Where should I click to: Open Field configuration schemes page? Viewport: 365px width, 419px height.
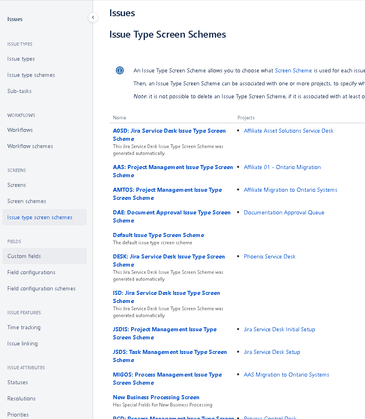click(x=41, y=288)
